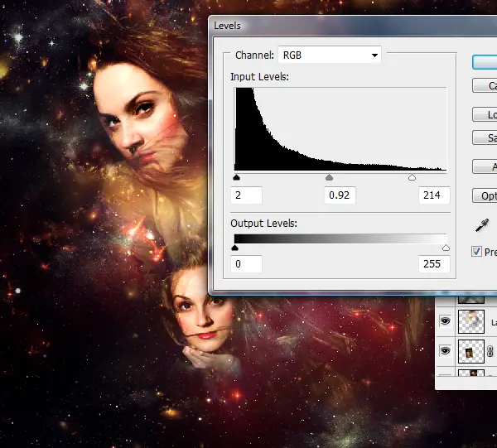Screen dimensions: 497x448
Task: Click the midtone gamma field showing 0.92
Action: click(340, 195)
